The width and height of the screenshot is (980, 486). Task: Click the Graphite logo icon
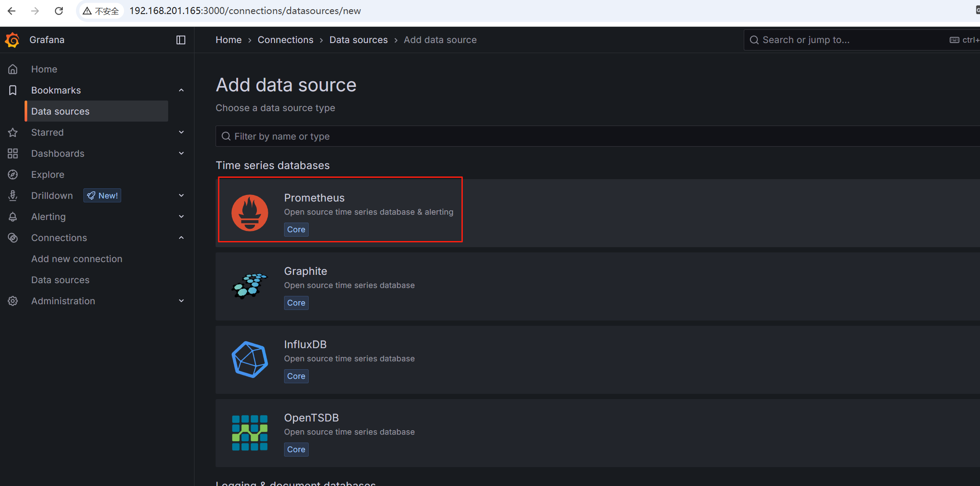click(x=250, y=286)
